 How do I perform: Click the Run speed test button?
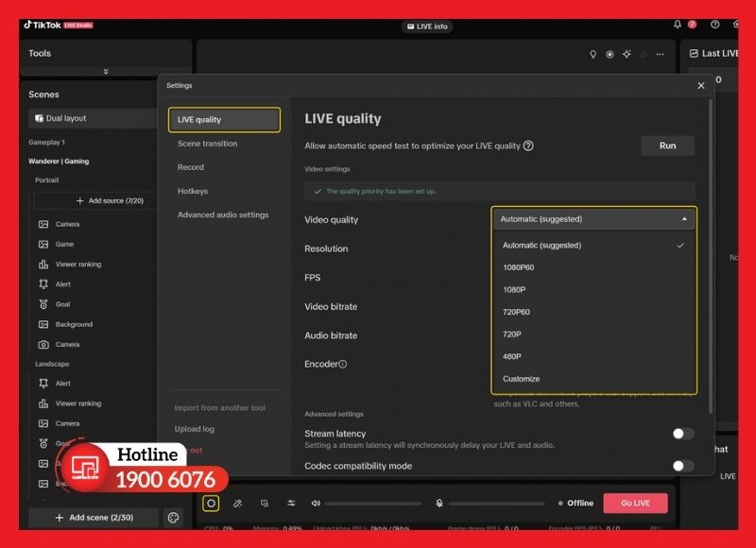(667, 146)
